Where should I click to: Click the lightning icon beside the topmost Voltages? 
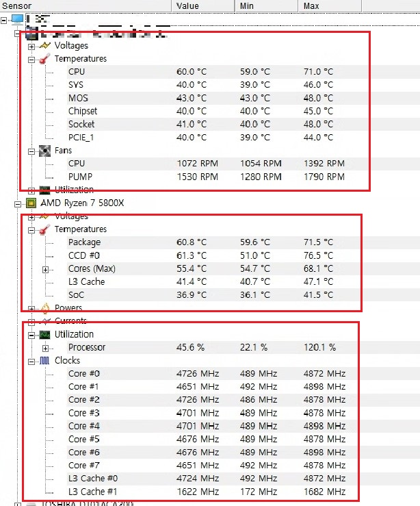coord(45,46)
